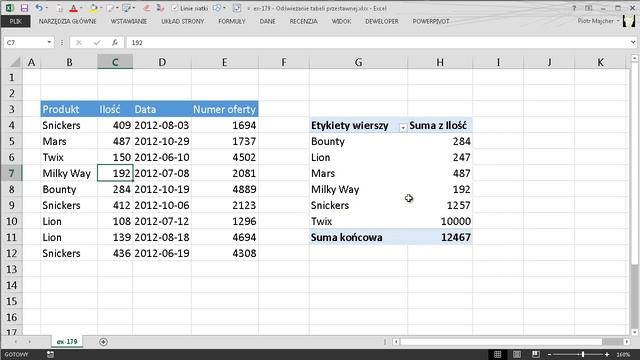Open the Undo history dropdown arrow

46,8
